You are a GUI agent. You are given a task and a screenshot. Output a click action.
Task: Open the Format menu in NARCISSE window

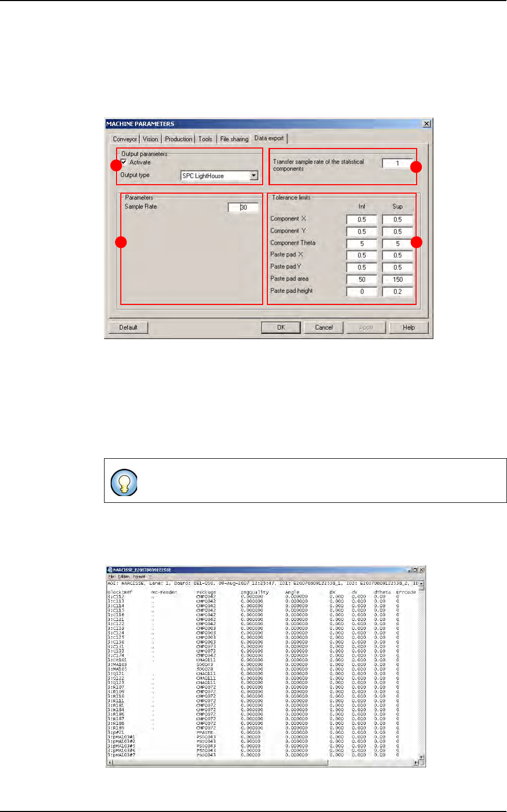(139, 576)
